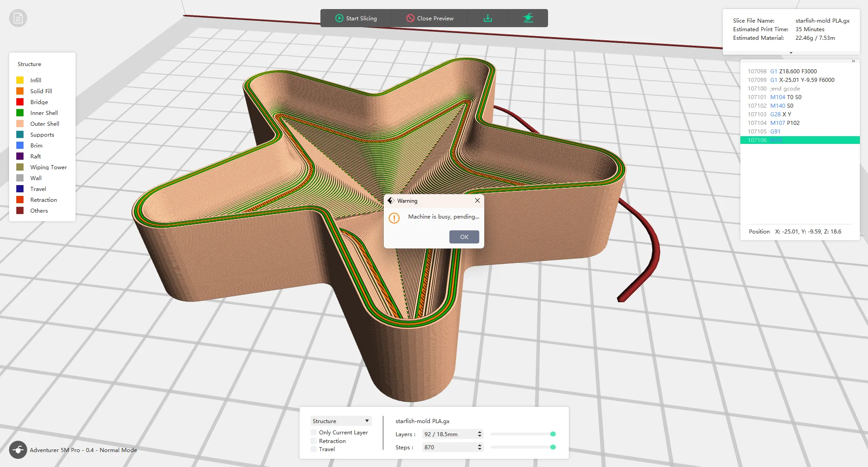The width and height of the screenshot is (868, 467).
Task: Click the Infill yellow color swatch
Action: 20,80
